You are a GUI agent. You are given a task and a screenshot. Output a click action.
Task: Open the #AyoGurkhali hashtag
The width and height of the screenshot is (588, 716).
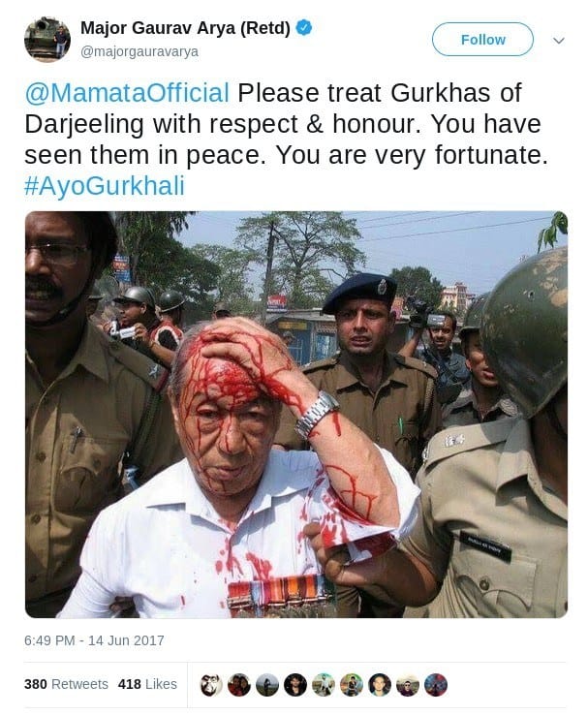tap(105, 186)
